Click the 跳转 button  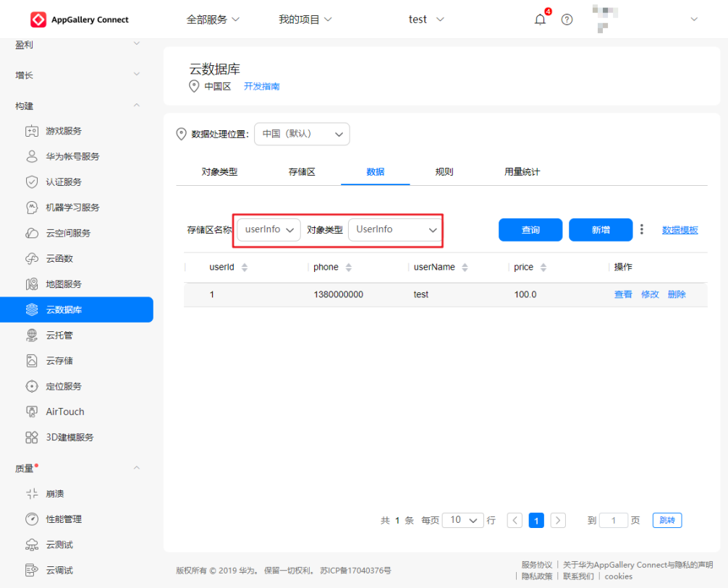click(x=667, y=520)
